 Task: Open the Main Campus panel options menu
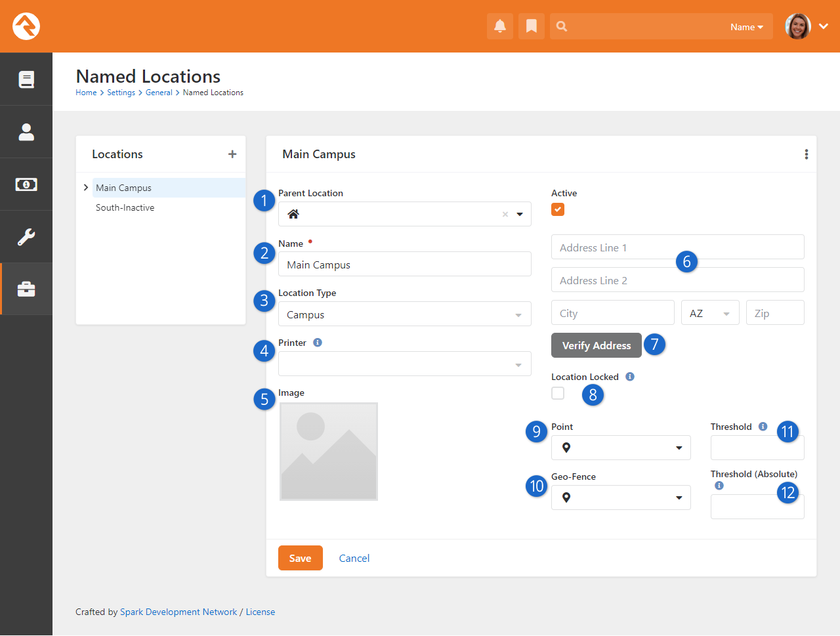coord(807,154)
